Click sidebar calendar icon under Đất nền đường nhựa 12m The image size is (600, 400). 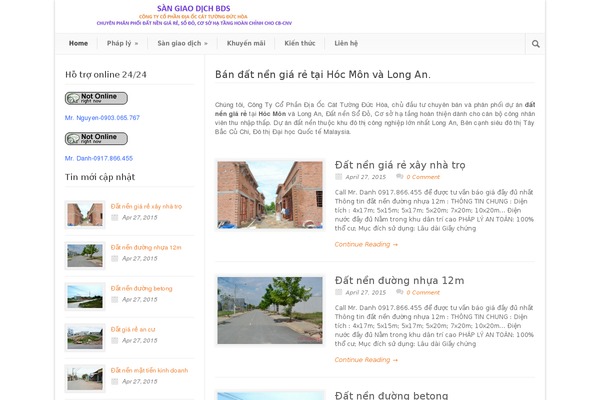click(114, 258)
